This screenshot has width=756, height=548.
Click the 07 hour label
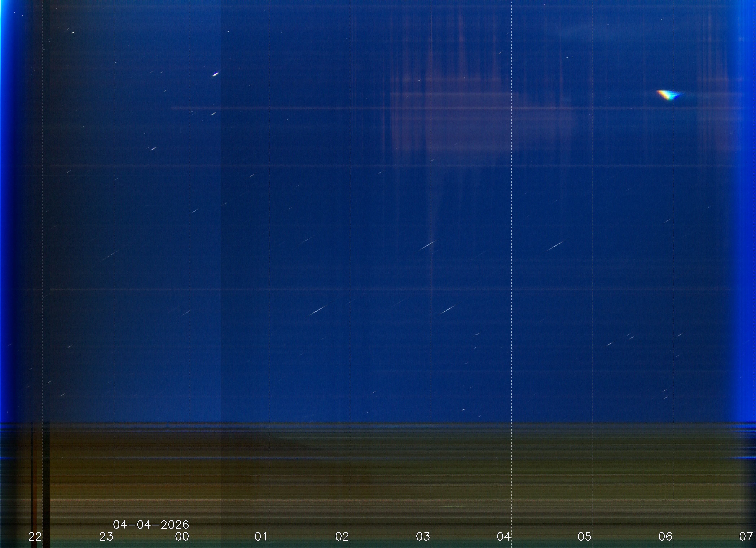[x=746, y=537]
